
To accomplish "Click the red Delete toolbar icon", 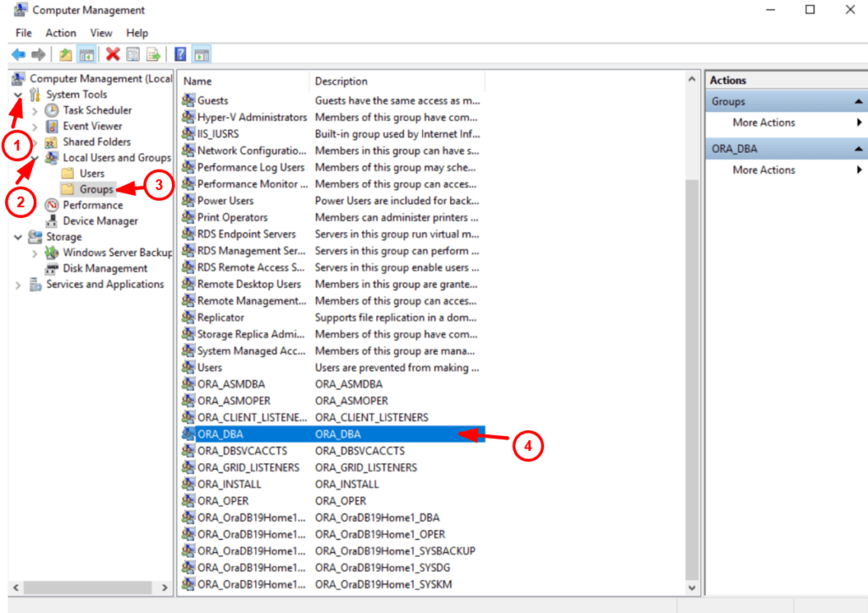I will pos(113,54).
